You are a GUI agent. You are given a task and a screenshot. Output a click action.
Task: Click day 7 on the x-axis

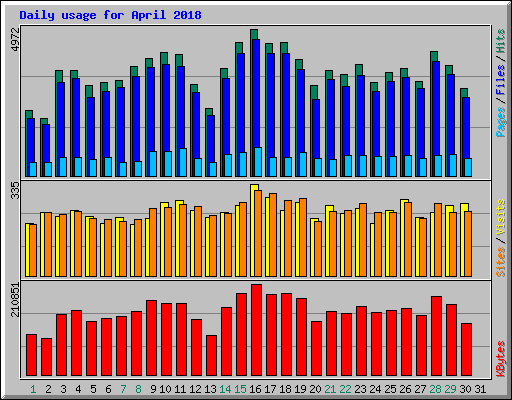pos(123,389)
